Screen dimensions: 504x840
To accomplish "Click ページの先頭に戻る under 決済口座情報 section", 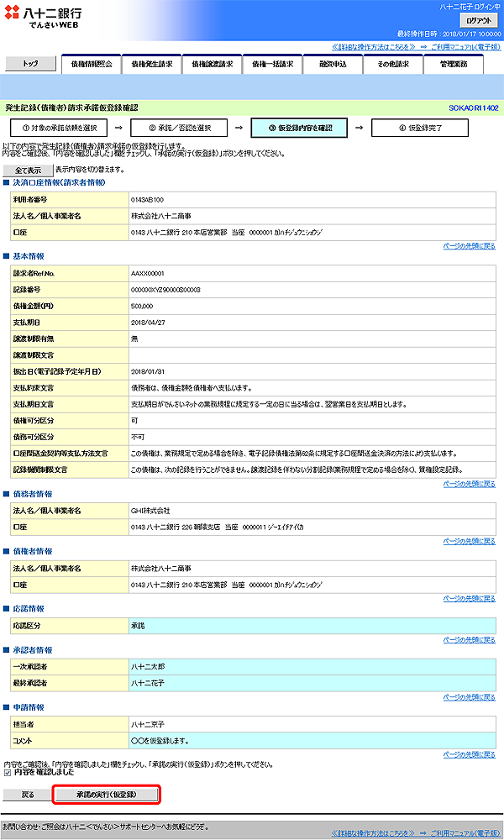I will point(470,246).
